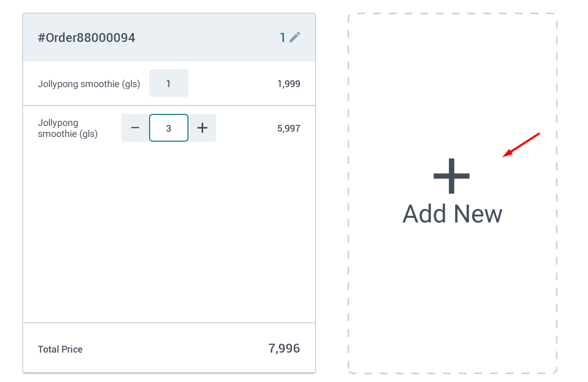
Task: Click the pencil edit icon in order header
Action: coord(295,37)
